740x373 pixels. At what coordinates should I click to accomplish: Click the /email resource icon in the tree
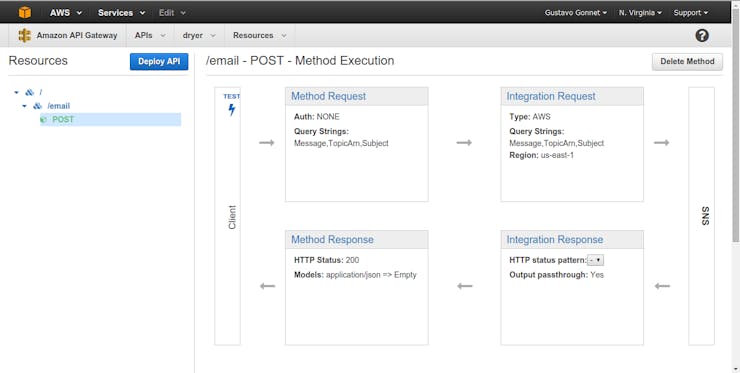(38, 106)
